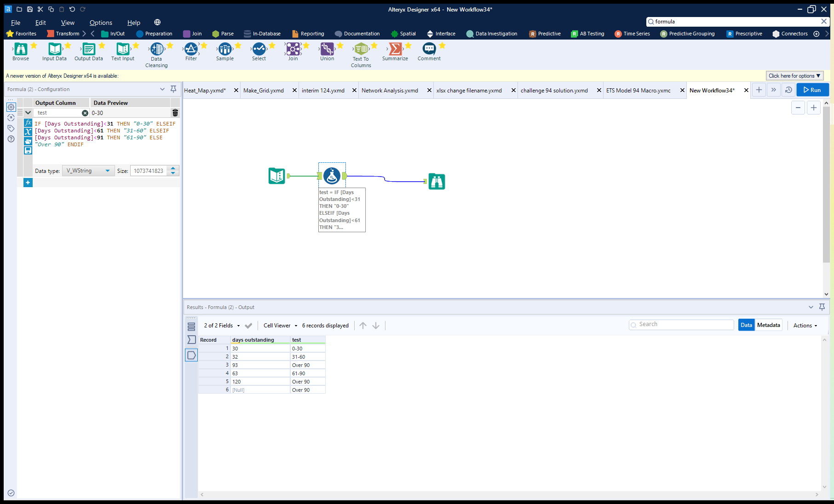
Task: Click the Formula tool on canvas
Action: [x=332, y=176]
